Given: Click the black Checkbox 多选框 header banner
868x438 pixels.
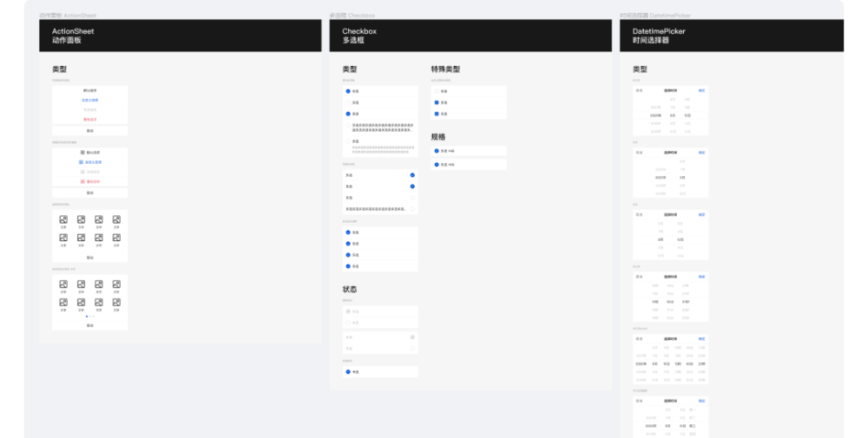Looking at the screenshot, I should tap(470, 36).
